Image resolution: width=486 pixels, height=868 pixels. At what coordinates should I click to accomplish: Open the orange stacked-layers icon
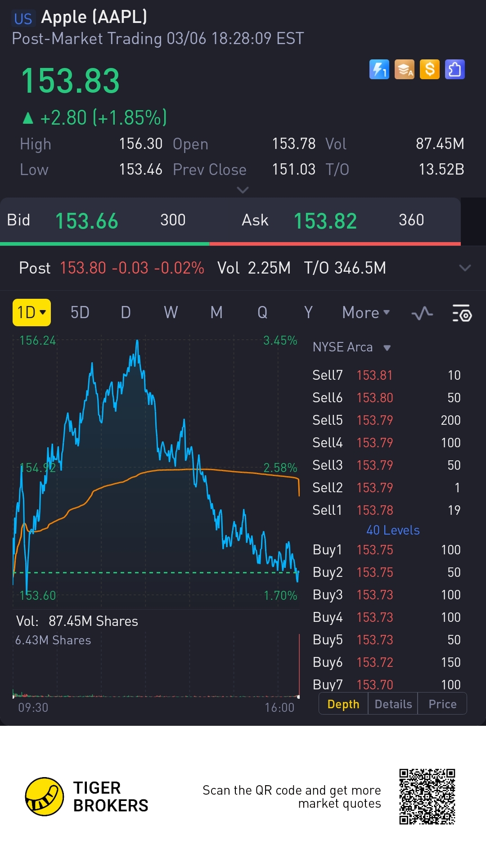tap(404, 69)
